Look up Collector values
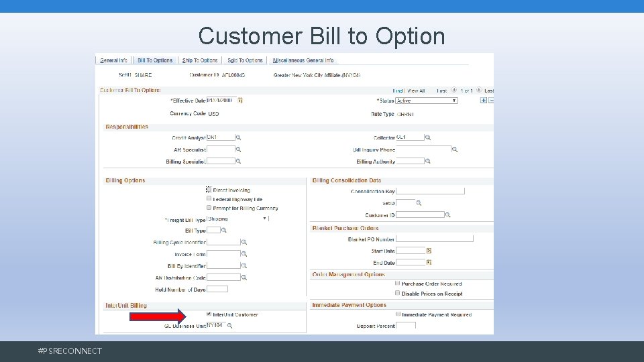This screenshot has height=362, width=644. [427, 137]
